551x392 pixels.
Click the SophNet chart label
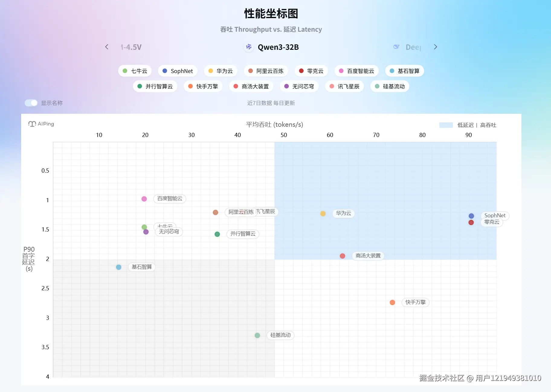click(495, 215)
